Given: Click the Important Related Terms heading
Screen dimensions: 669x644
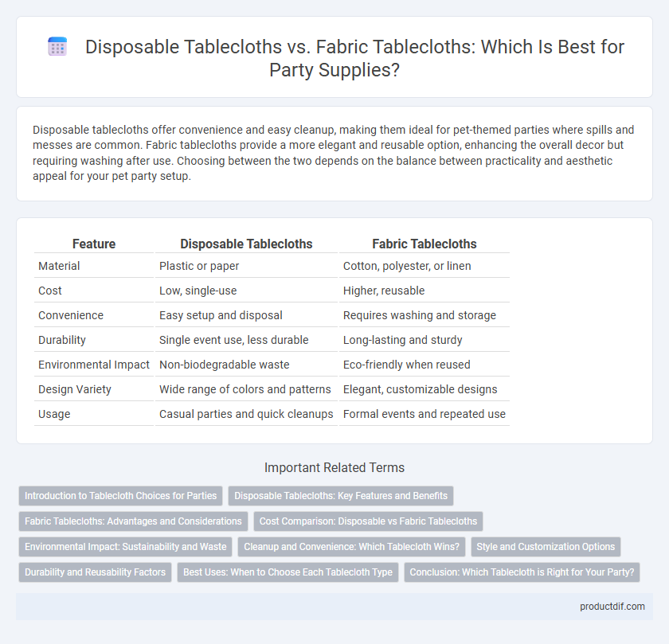Looking at the screenshot, I should (x=334, y=468).
